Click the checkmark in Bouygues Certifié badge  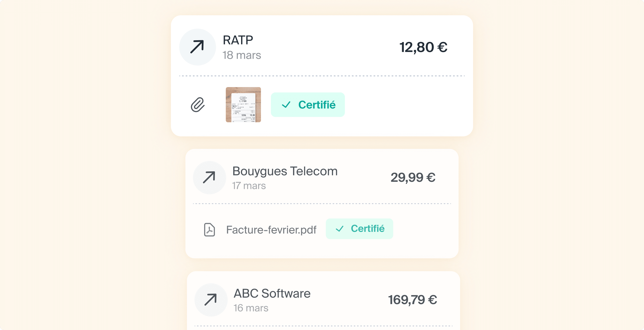tap(340, 229)
